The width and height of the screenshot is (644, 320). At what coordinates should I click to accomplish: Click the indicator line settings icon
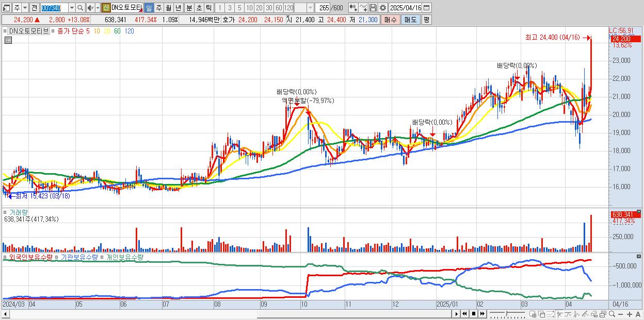(x=363, y=8)
